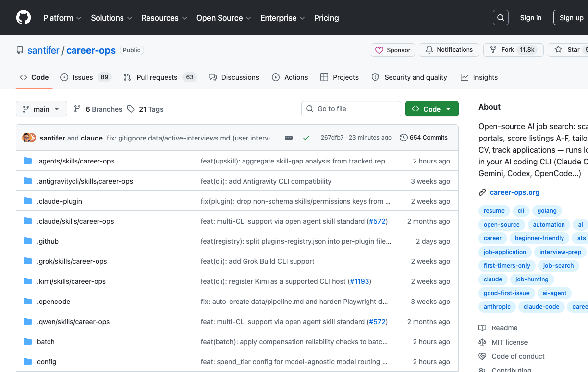Expand the Enterprise menu
This screenshot has width=588, height=372.
click(x=283, y=18)
